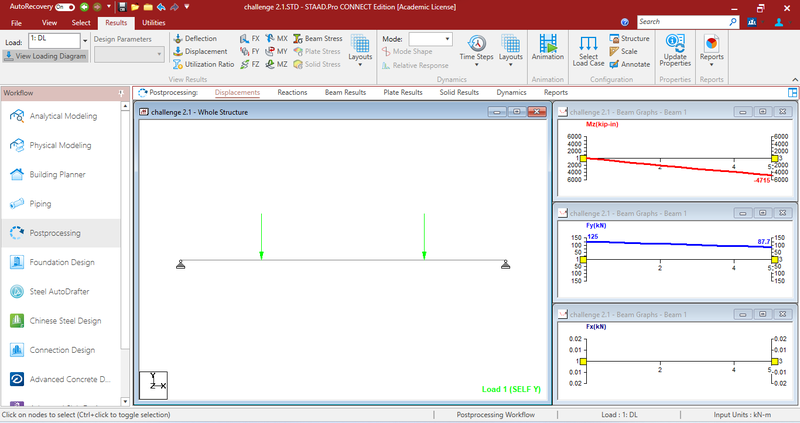The height and width of the screenshot is (423, 800).
Task: Show Displacement results
Action: pyautogui.click(x=200, y=52)
